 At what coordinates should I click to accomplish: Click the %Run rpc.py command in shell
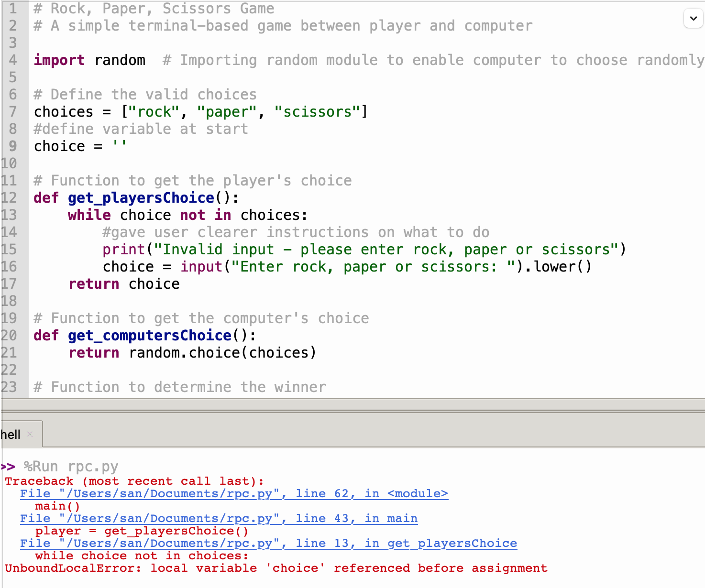[71, 467]
